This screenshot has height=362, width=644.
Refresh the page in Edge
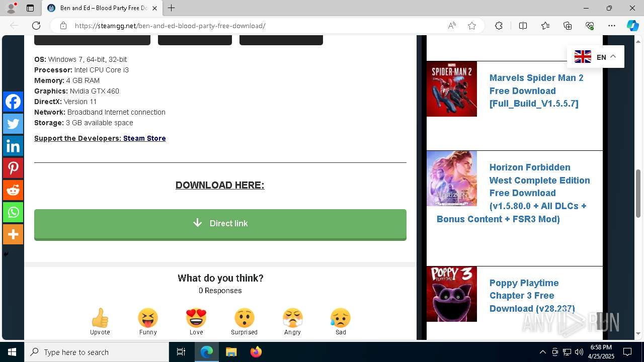pyautogui.click(x=36, y=26)
